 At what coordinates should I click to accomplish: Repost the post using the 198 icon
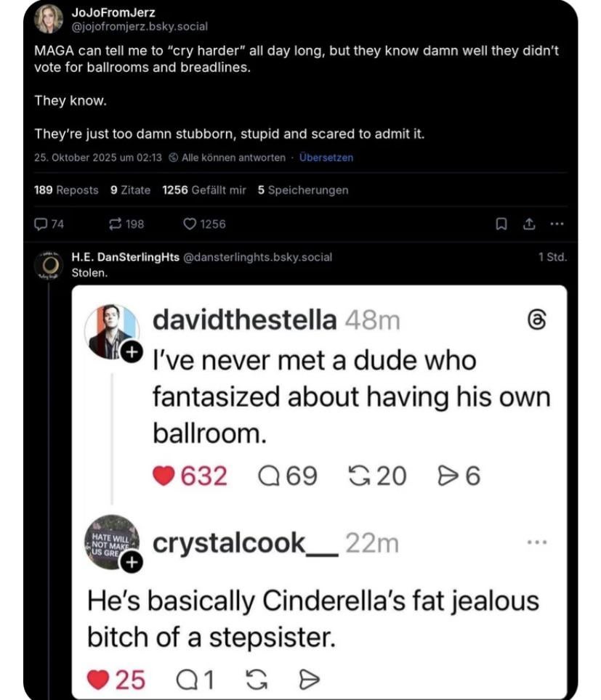pos(116,224)
